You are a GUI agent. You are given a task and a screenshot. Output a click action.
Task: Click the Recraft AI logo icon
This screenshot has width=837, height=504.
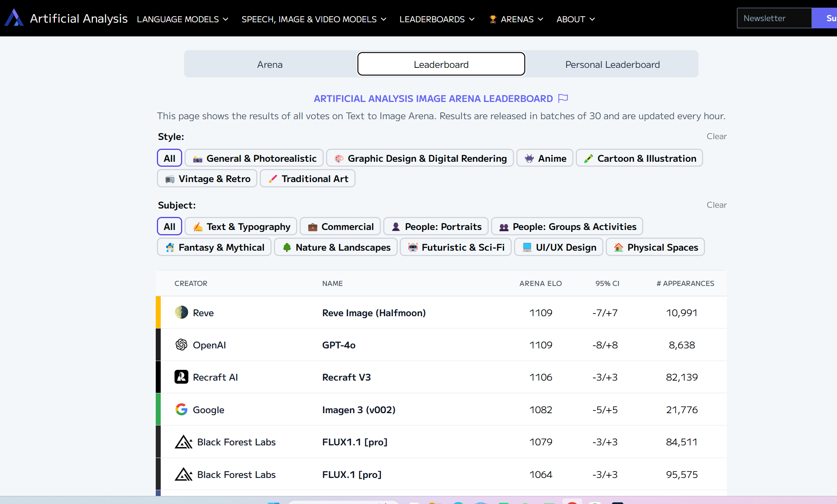(181, 377)
